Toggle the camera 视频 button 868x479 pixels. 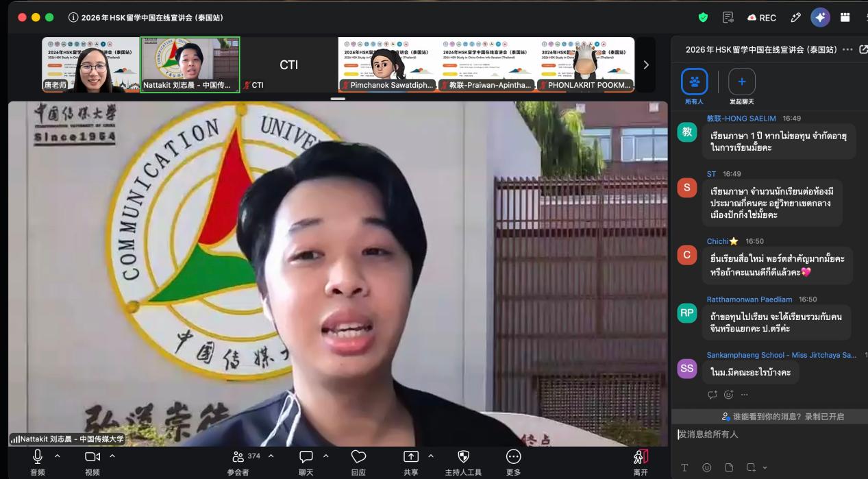pos(92,462)
